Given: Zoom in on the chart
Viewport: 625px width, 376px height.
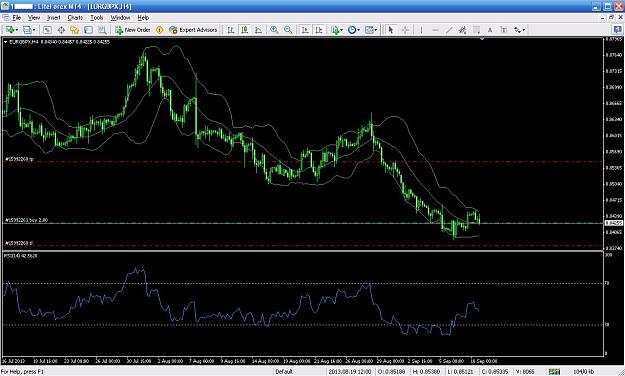Looking at the screenshot, I should [x=274, y=30].
